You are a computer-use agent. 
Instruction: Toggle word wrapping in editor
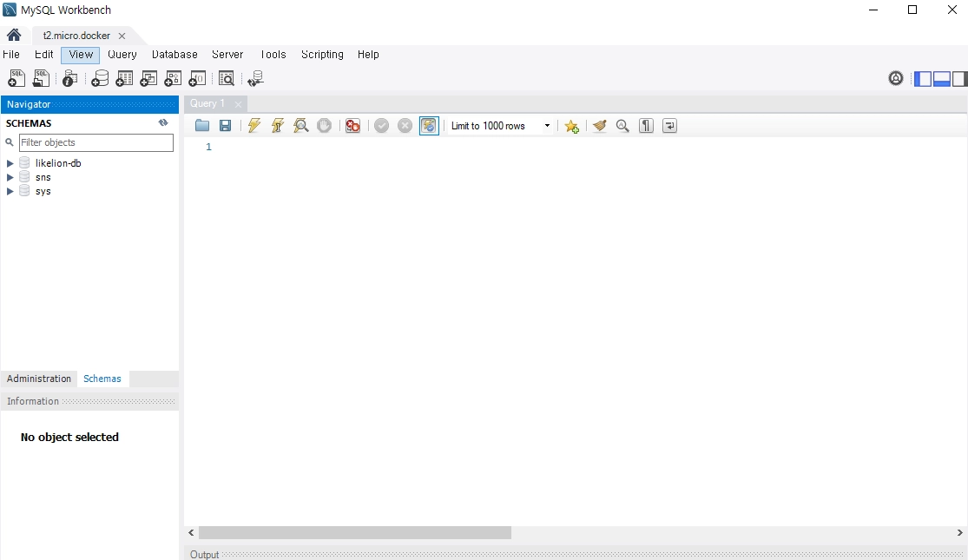(x=670, y=126)
